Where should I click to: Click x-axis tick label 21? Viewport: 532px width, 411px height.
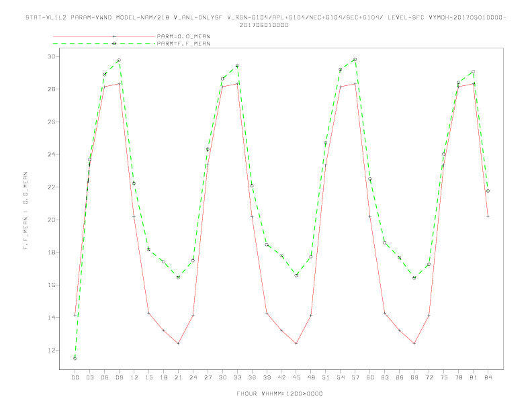(x=178, y=377)
